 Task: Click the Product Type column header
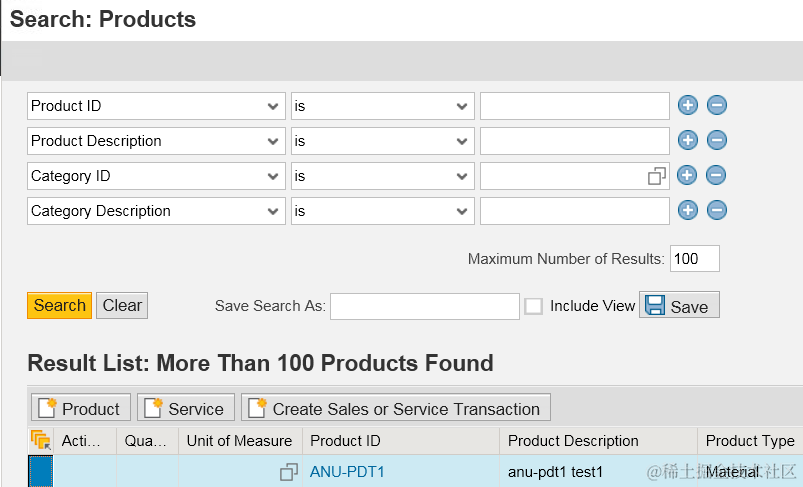(750, 440)
